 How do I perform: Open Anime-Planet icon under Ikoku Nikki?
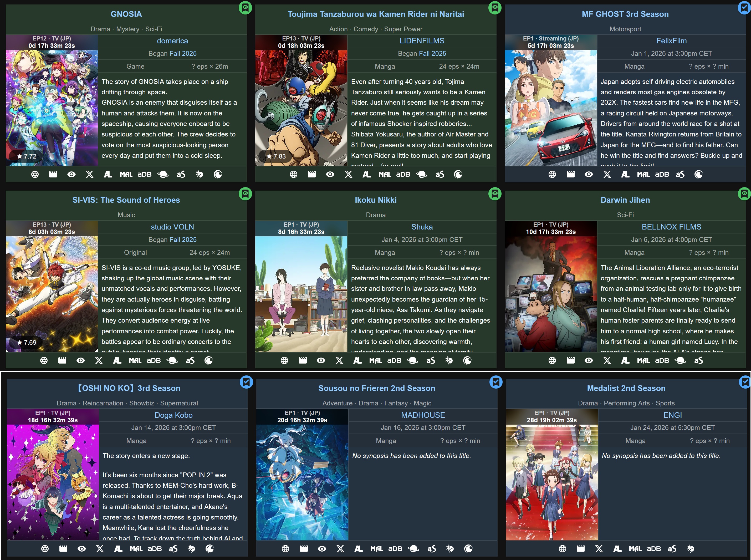412,360
